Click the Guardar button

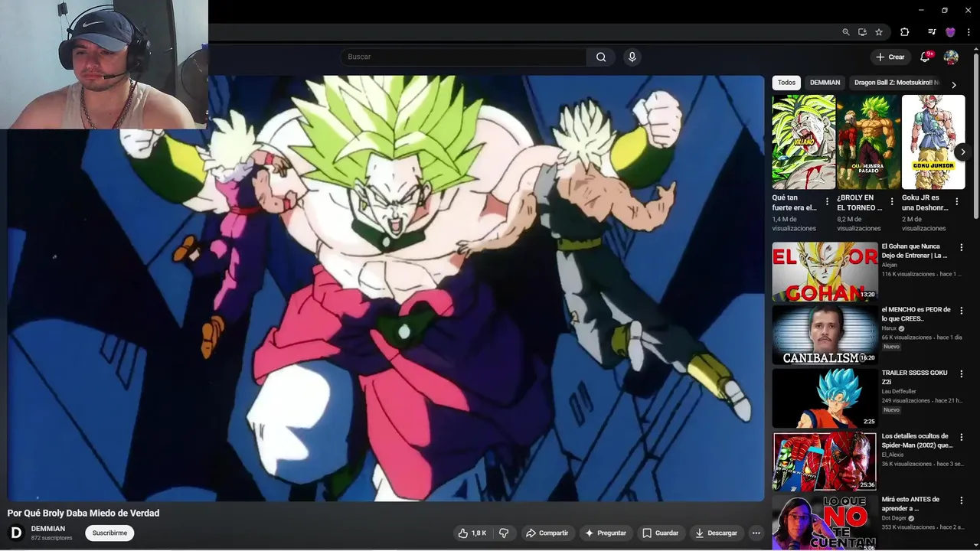click(x=660, y=533)
